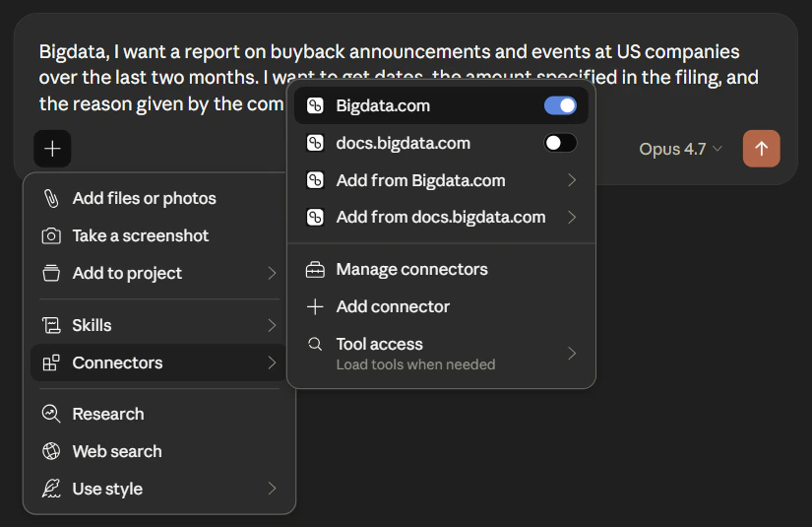Screen dimensions: 812x527
Task: Click the paperclip icon for adding files
Action: pyautogui.click(x=51, y=198)
